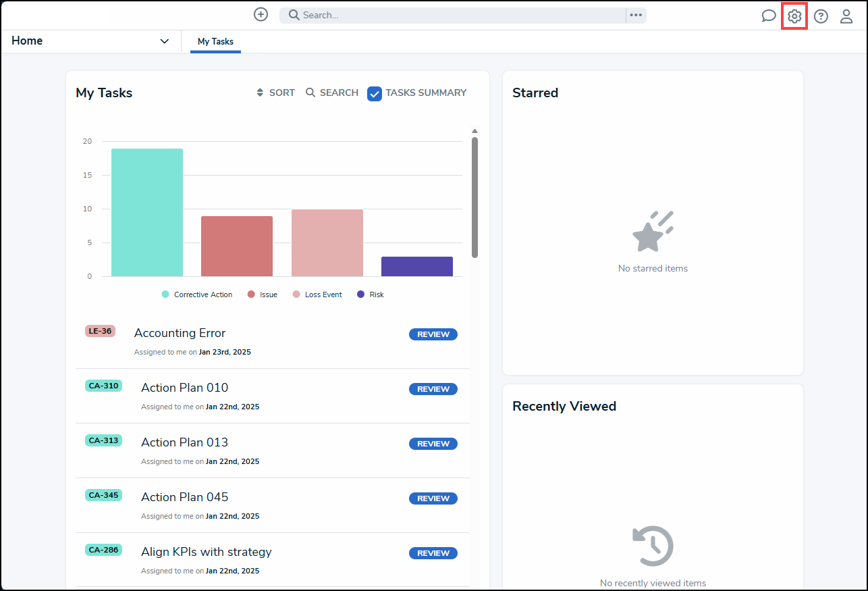Toggle Corrective Action legend series

pyautogui.click(x=196, y=294)
